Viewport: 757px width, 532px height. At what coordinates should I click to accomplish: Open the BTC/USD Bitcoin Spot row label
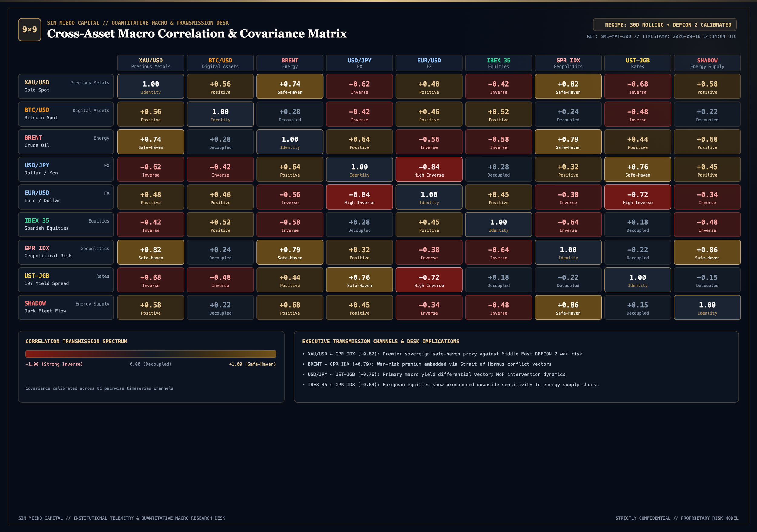[x=66, y=114]
